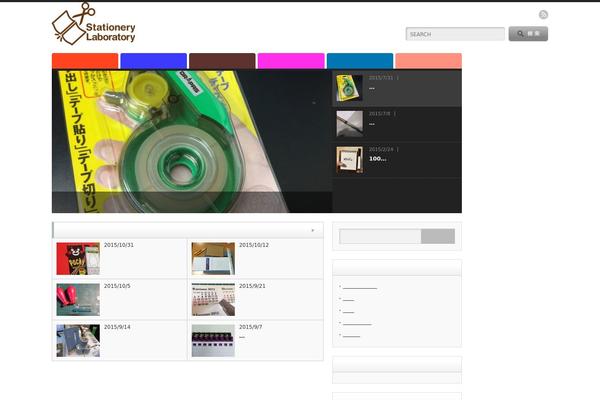This screenshot has width=600, height=400.
Task: Open the dark brown navigation tab
Action: pyautogui.click(x=222, y=61)
